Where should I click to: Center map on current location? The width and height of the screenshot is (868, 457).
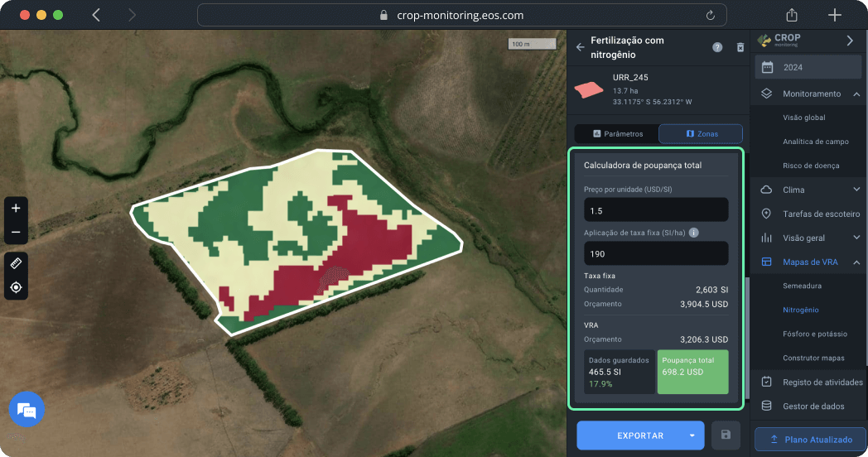click(16, 287)
